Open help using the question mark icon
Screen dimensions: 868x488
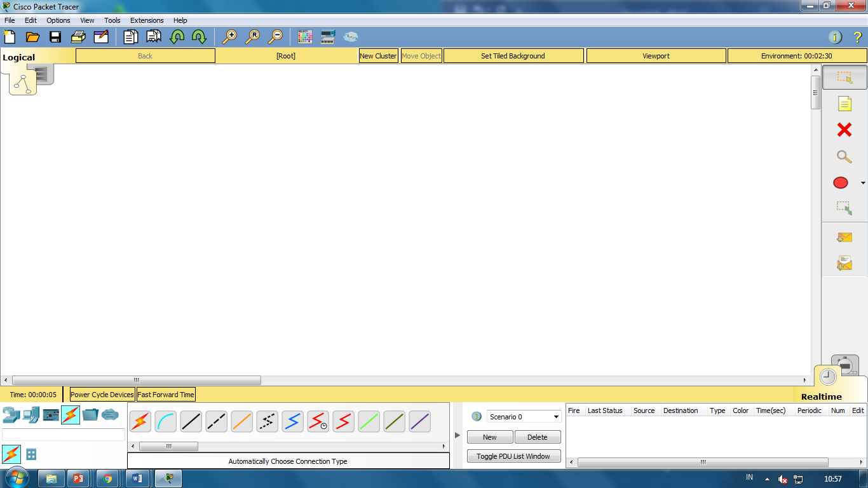click(x=858, y=37)
